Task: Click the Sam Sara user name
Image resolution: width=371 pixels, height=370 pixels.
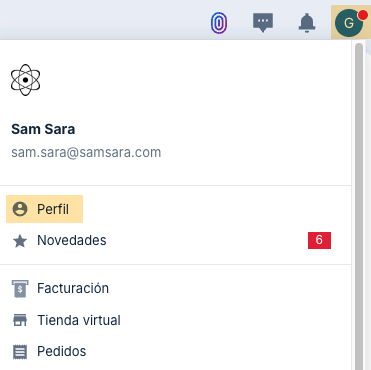Action: (43, 129)
